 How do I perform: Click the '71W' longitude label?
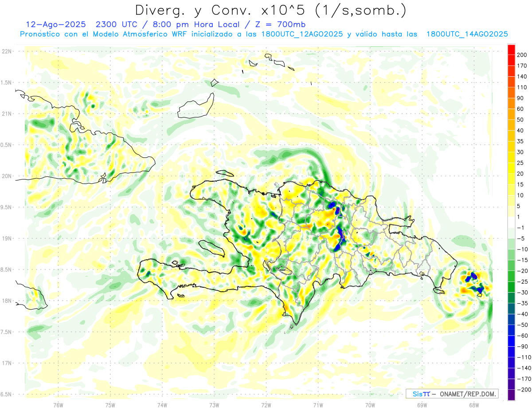(x=318, y=405)
